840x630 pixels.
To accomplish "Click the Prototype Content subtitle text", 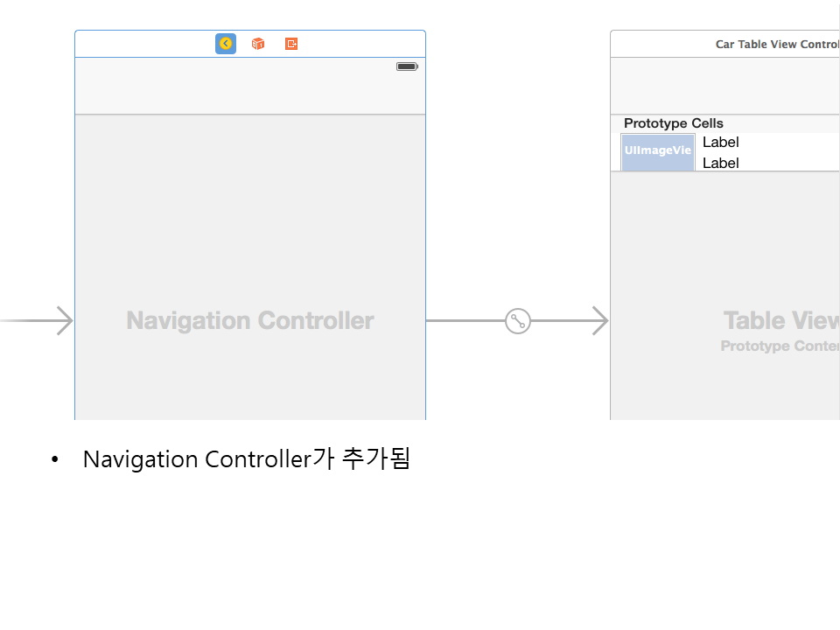I will [x=779, y=346].
